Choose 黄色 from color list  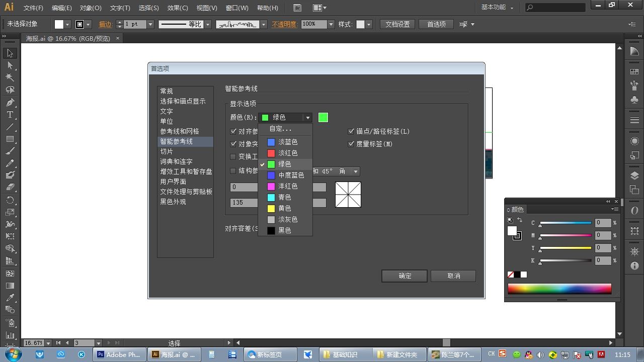pyautogui.click(x=285, y=208)
